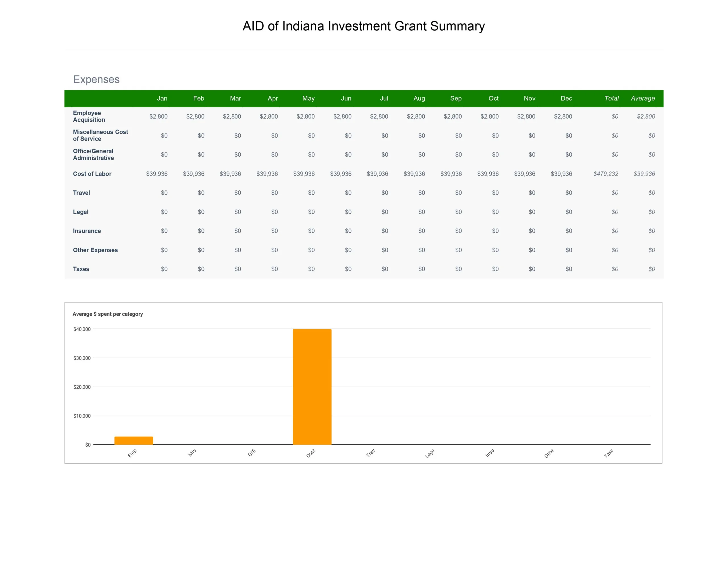Select the Employee Acquisition January '$2,800' cell
Viewport: 728px width, 562px height.
(x=158, y=116)
